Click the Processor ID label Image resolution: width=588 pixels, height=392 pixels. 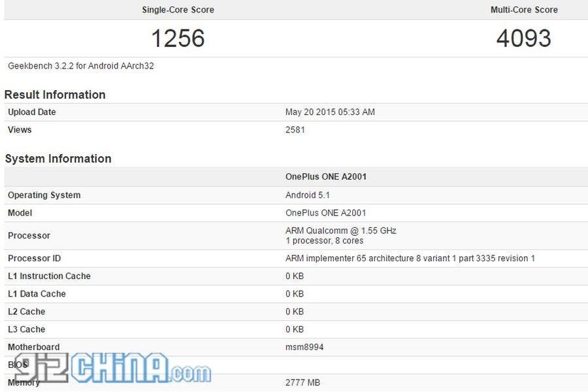(x=34, y=259)
